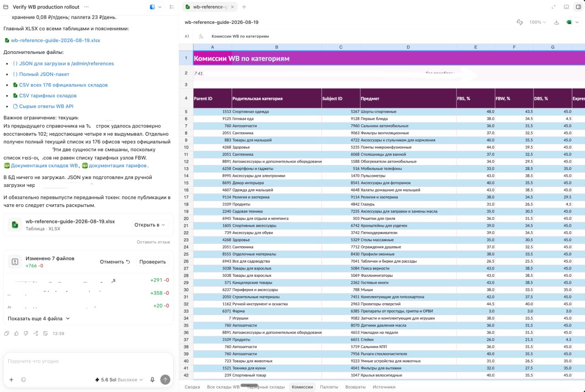Click Оставить отзыв
Viewport: 585px width, 392px height.
[153, 242]
